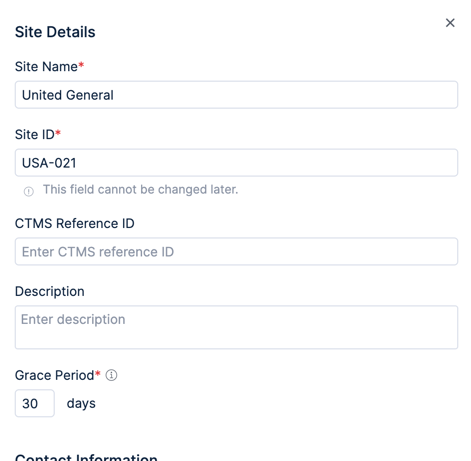This screenshot has height=461, width=471.
Task: Focus the Site Name field with United General
Action: coord(236,95)
